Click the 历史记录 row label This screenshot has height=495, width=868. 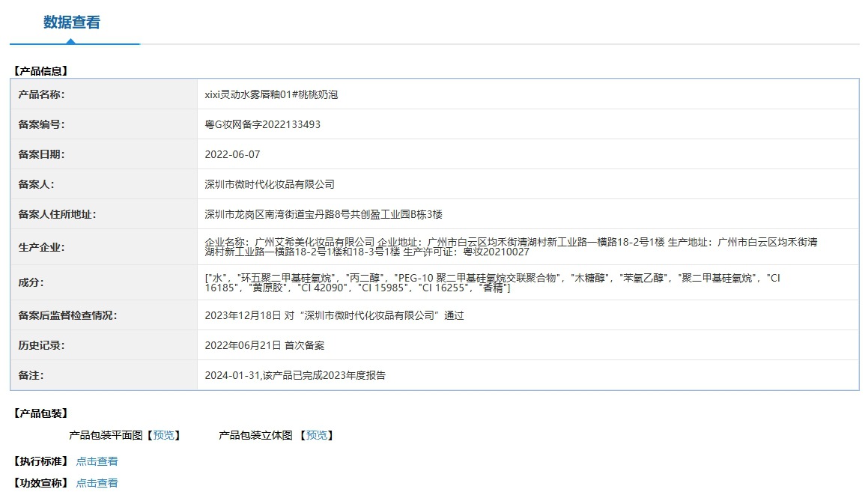(41, 345)
